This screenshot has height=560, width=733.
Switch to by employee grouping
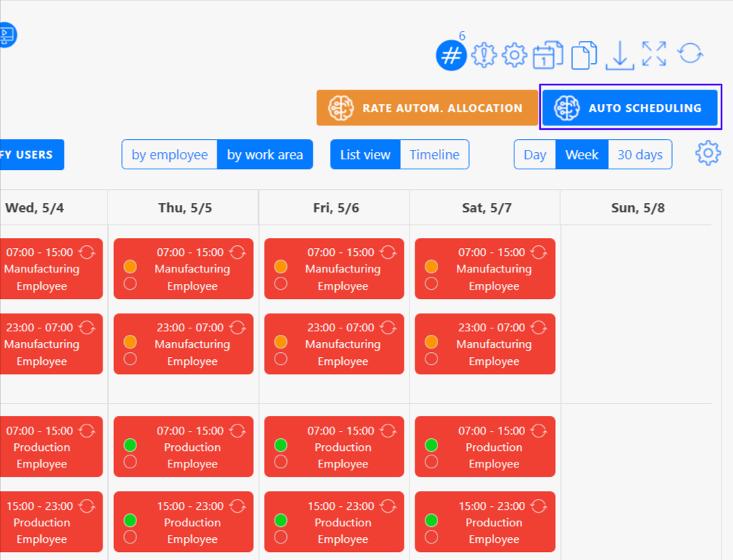[170, 155]
